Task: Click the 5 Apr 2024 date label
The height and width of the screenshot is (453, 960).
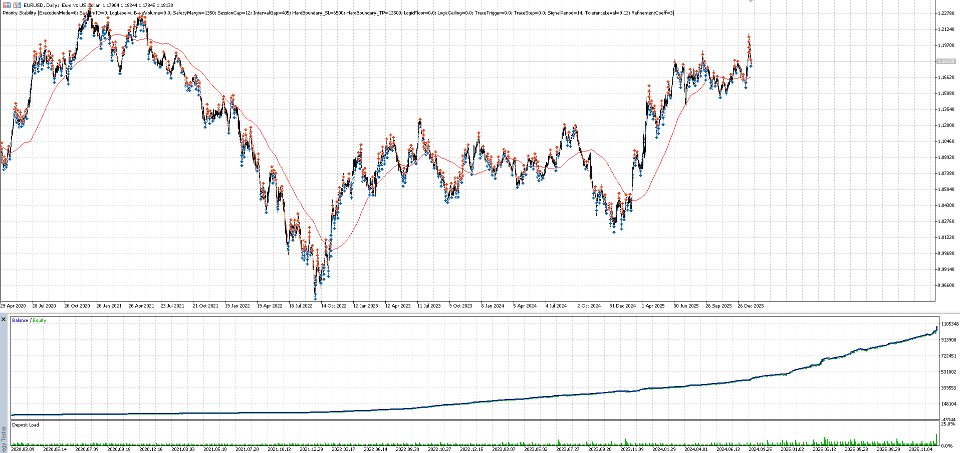Action: 525,306
